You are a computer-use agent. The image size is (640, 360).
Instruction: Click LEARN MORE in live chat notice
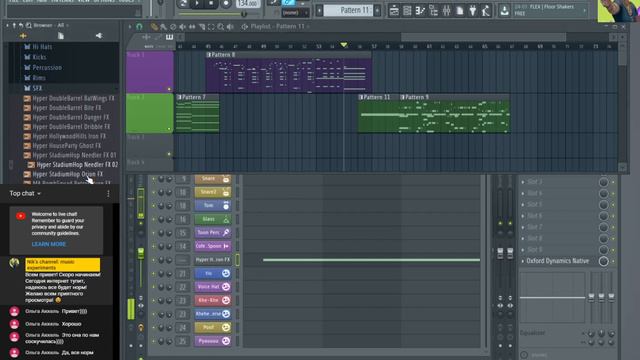point(49,244)
